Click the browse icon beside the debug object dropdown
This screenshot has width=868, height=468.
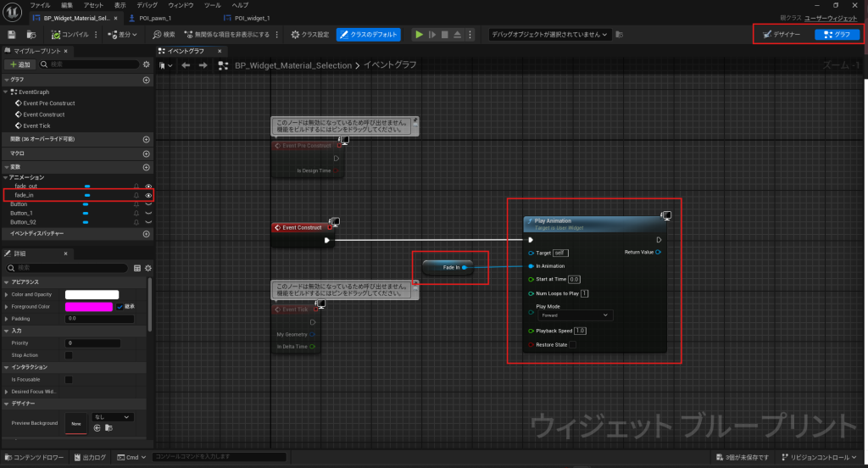point(619,35)
